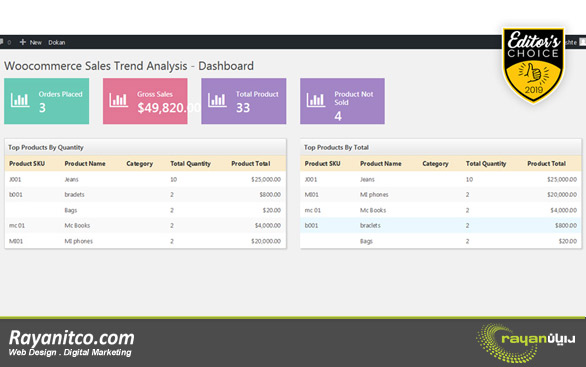Screen dimensions: 586x367
Task: Click the Top Products By Quantity panel header
Action: (145, 147)
